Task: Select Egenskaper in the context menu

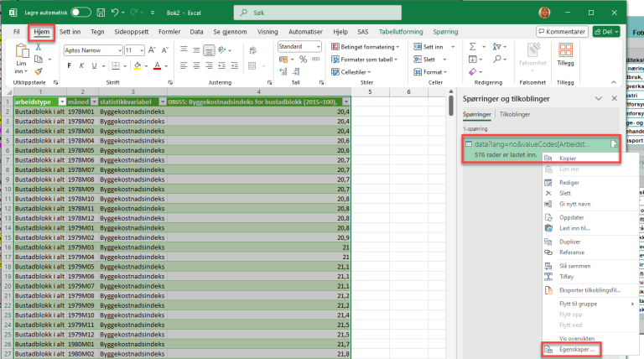Action: click(576, 349)
